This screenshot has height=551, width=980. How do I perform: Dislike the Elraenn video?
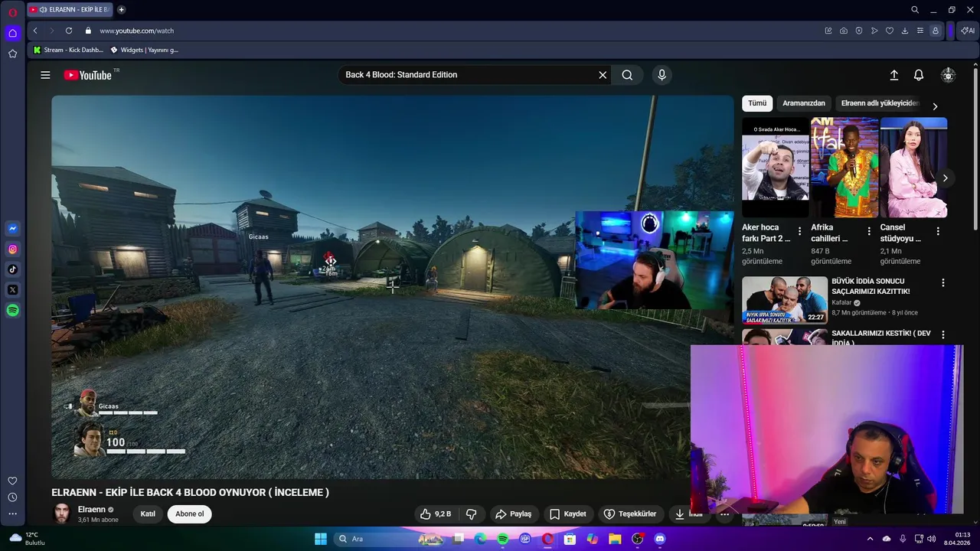472,514
